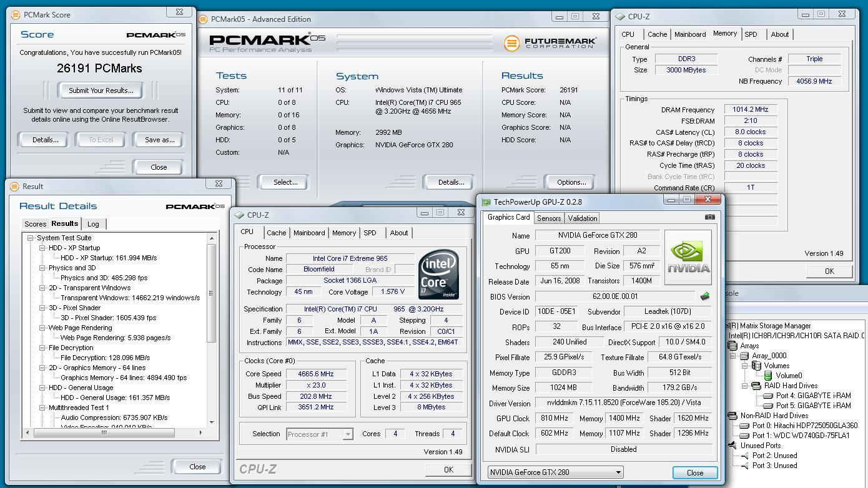The width and height of the screenshot is (868, 488).
Task: Open the Log tab in Result Details
Action: (93, 224)
